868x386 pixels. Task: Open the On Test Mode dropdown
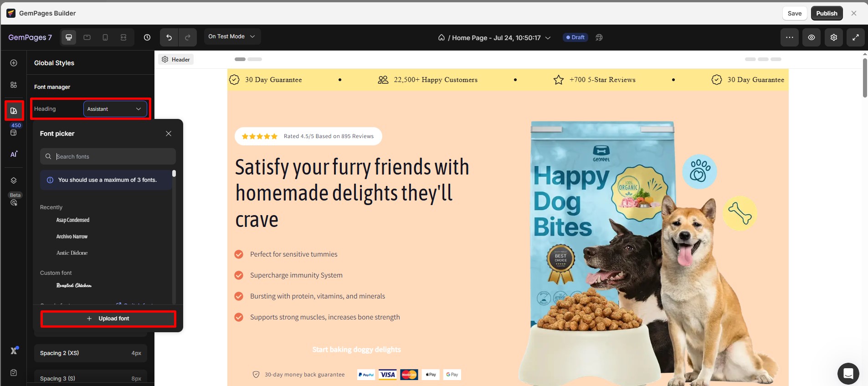click(232, 36)
